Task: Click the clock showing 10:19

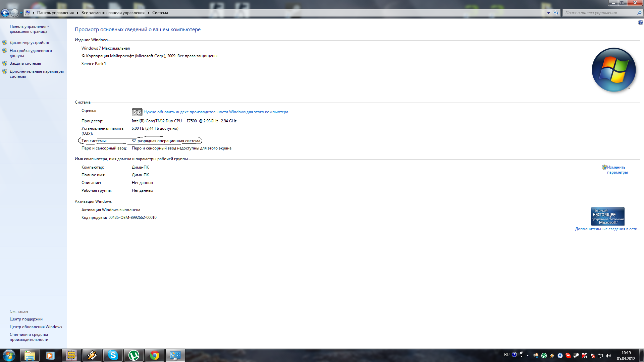Action: 626,353
